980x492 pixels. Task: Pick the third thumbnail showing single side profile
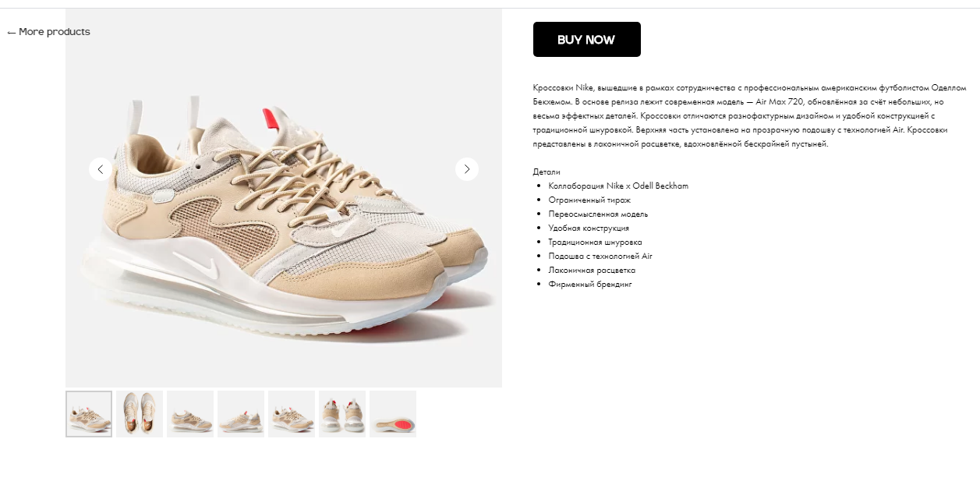pos(190,414)
